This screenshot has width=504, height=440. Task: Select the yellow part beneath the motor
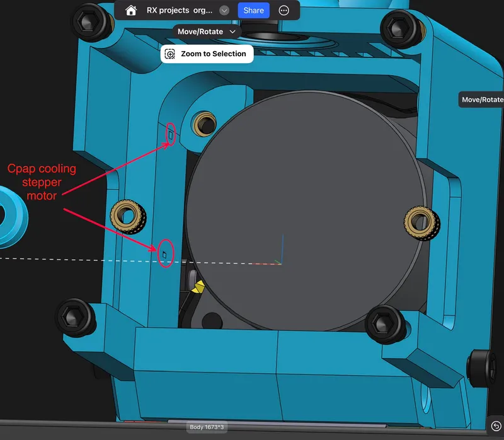click(x=198, y=286)
